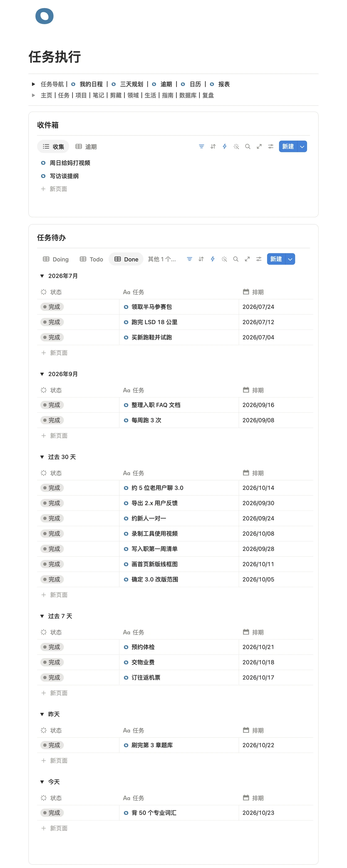Open 报表 link
The height and width of the screenshot is (868, 347).
[224, 84]
